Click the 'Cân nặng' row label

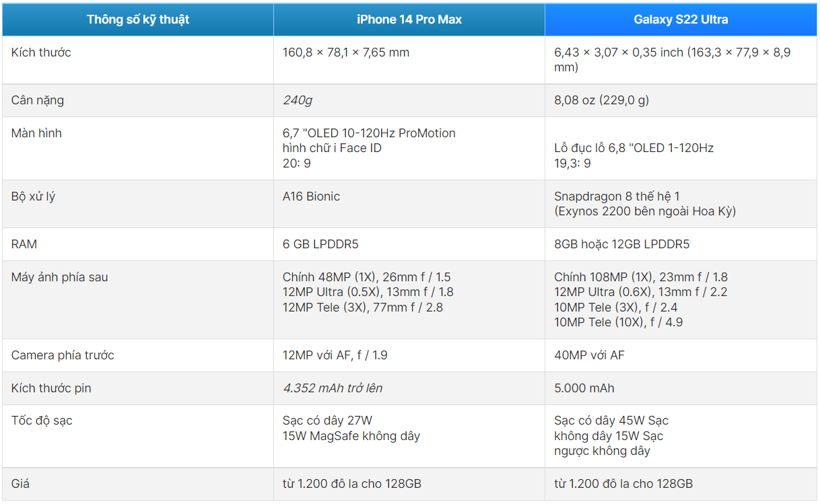pyautogui.click(x=38, y=100)
